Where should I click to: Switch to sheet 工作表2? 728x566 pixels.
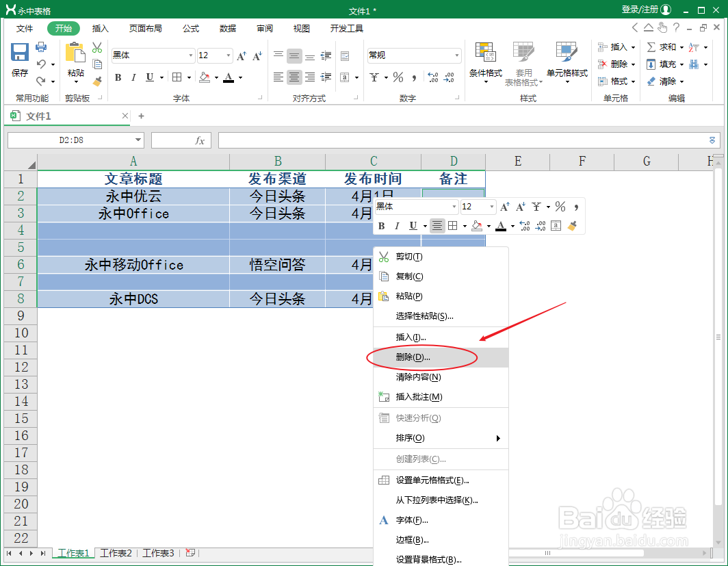coord(115,553)
